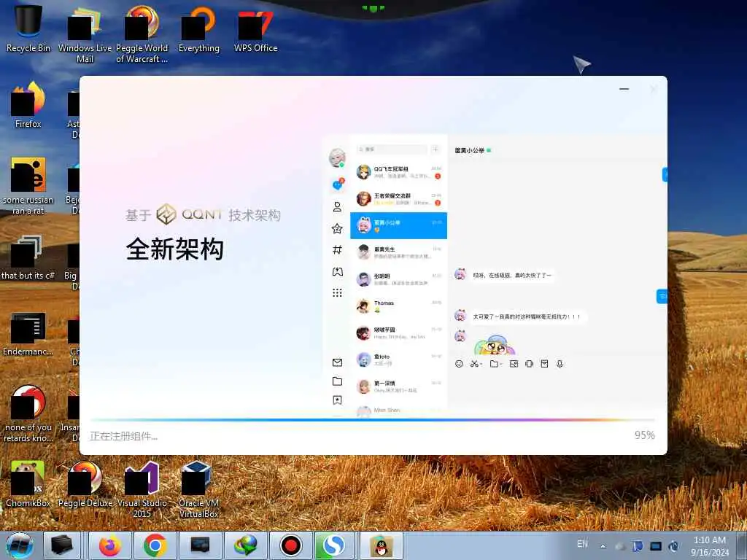Screen dimensions: 747x560
Task: Click the grey tray icon beside the Action Center flag
Action: tap(620, 546)
